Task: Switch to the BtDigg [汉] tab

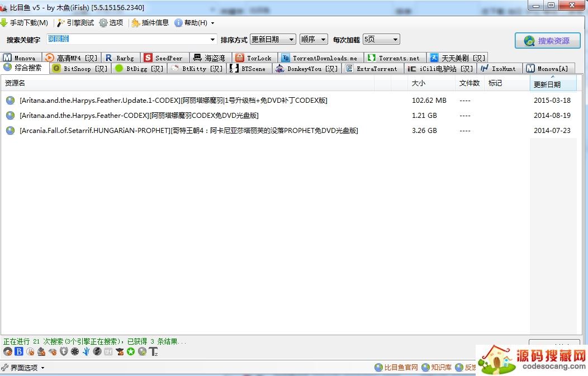Action: [x=140, y=69]
